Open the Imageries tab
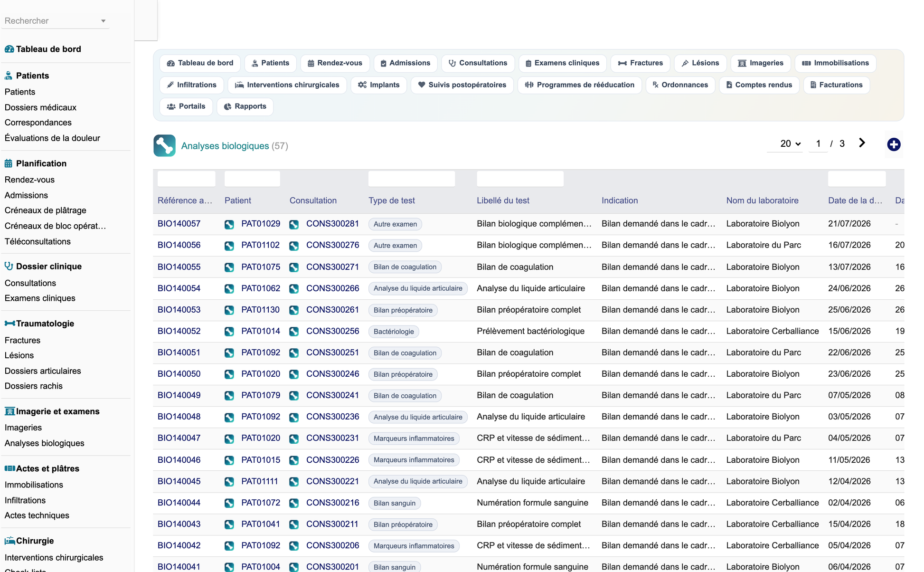Viewport: 924px width, 572px height. pos(760,63)
